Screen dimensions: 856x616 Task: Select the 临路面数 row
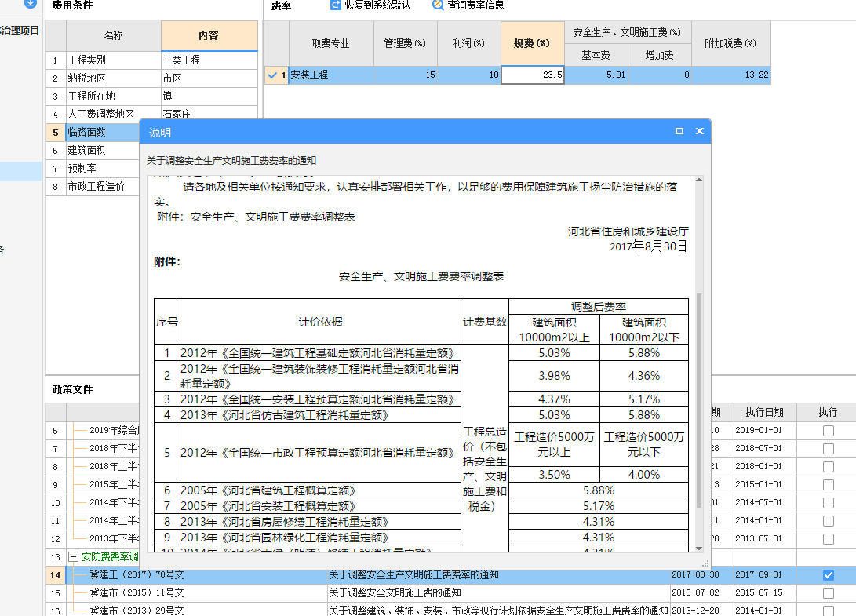tap(93, 132)
